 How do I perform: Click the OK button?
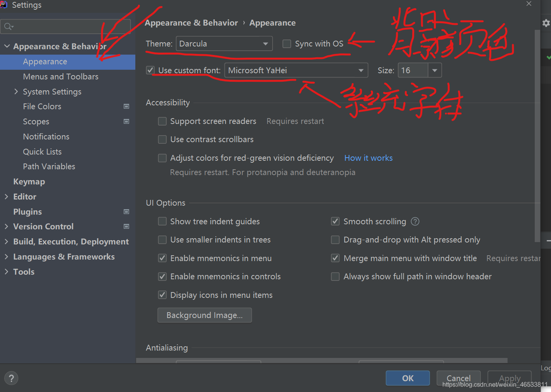tap(408, 378)
